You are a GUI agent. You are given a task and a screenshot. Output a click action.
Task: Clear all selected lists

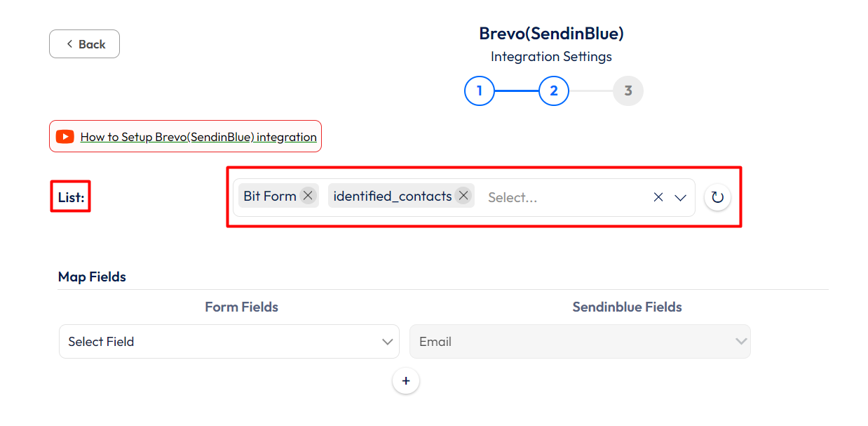pos(658,198)
